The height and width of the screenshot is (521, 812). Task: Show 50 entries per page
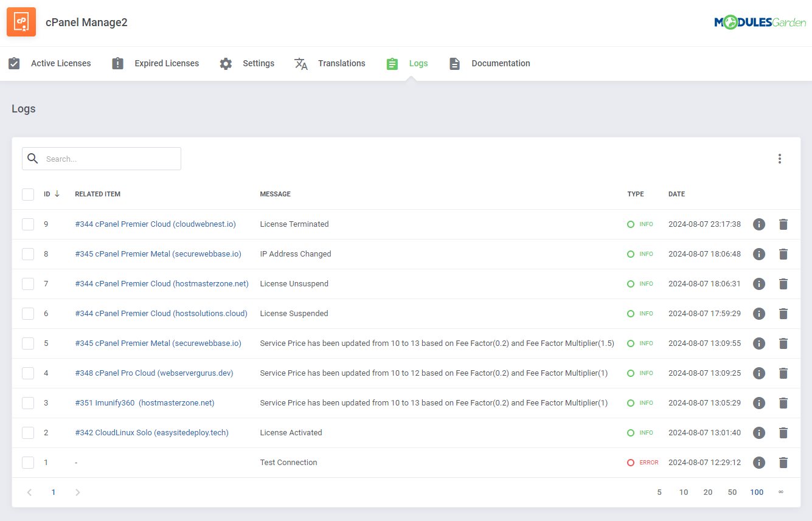click(x=732, y=492)
